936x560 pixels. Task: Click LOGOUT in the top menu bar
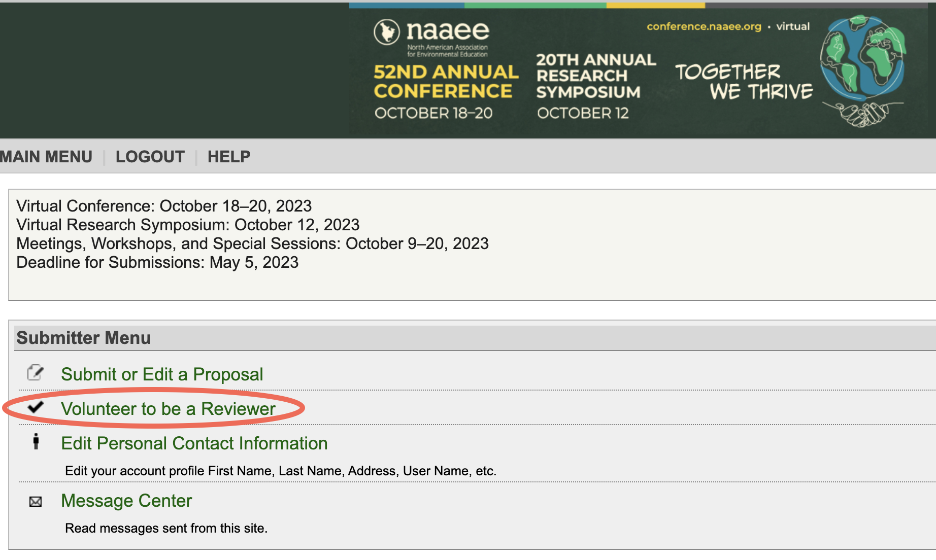point(150,156)
